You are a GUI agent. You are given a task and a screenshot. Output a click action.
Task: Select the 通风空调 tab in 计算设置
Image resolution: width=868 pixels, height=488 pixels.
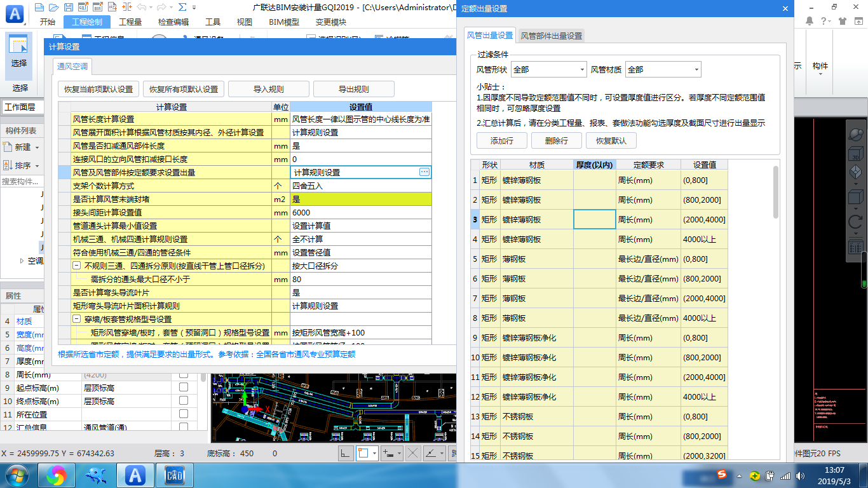[72, 66]
